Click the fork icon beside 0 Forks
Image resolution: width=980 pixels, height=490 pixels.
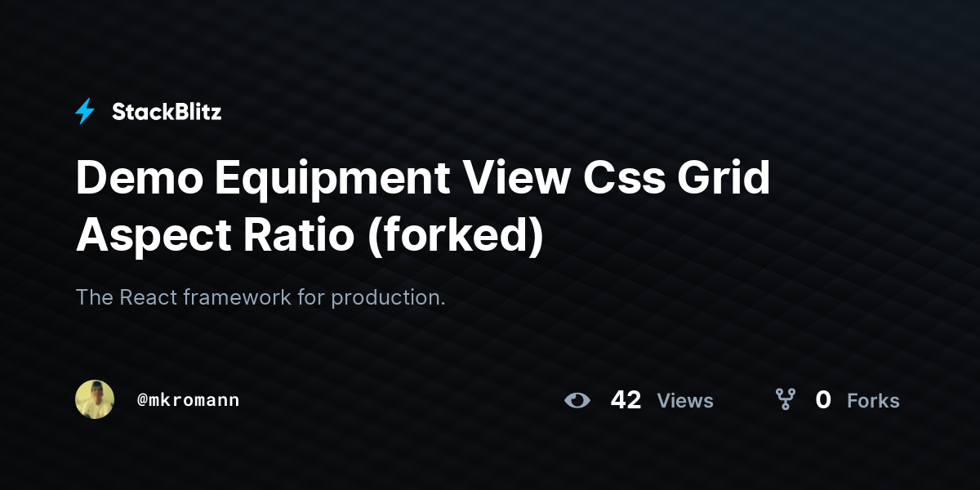click(786, 399)
